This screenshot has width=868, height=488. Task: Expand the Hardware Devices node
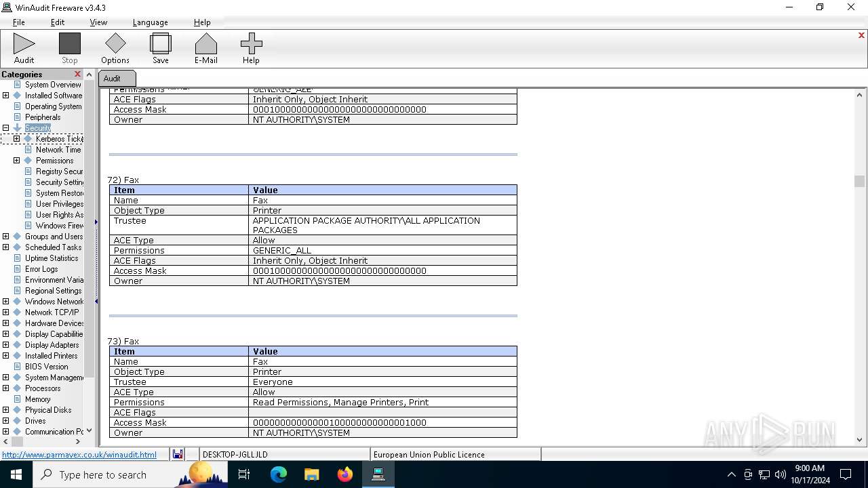coord(6,323)
